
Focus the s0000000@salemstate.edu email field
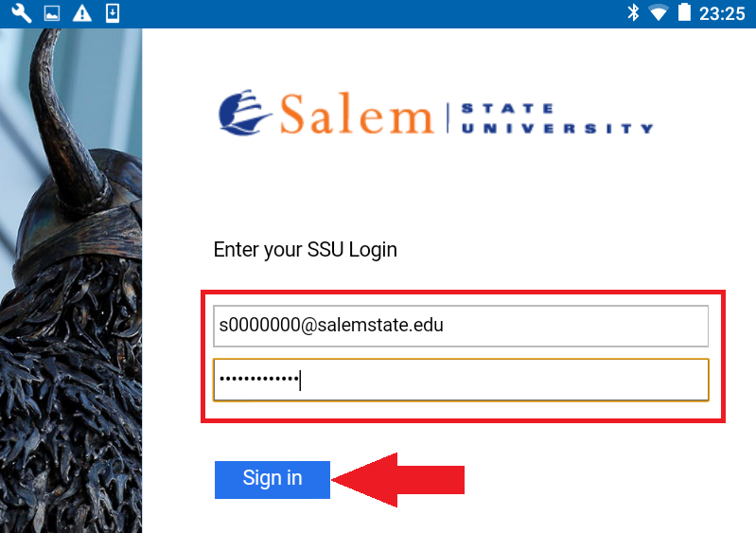point(461,326)
